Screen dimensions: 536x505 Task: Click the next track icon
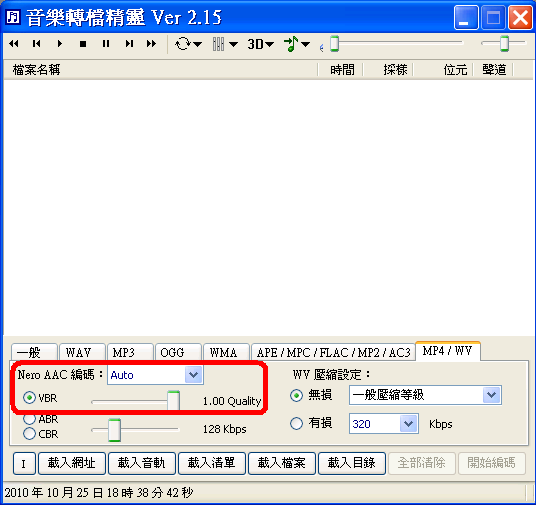coord(129,44)
